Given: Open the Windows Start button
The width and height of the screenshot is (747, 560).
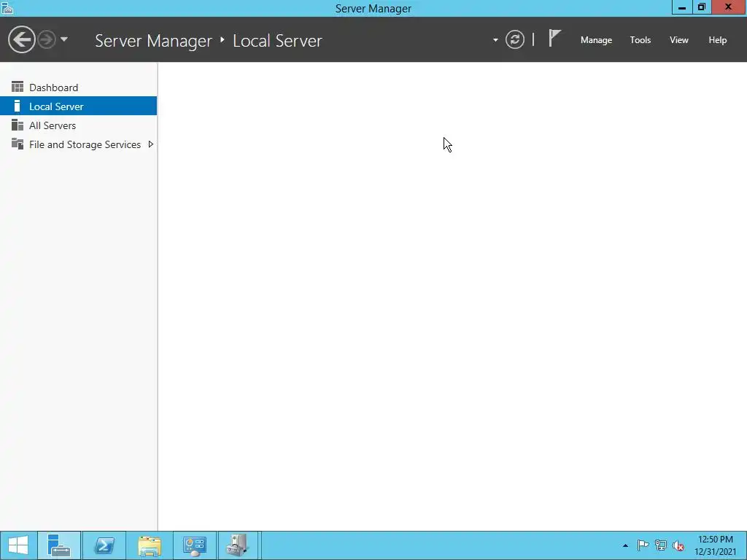Looking at the screenshot, I should click(18, 545).
